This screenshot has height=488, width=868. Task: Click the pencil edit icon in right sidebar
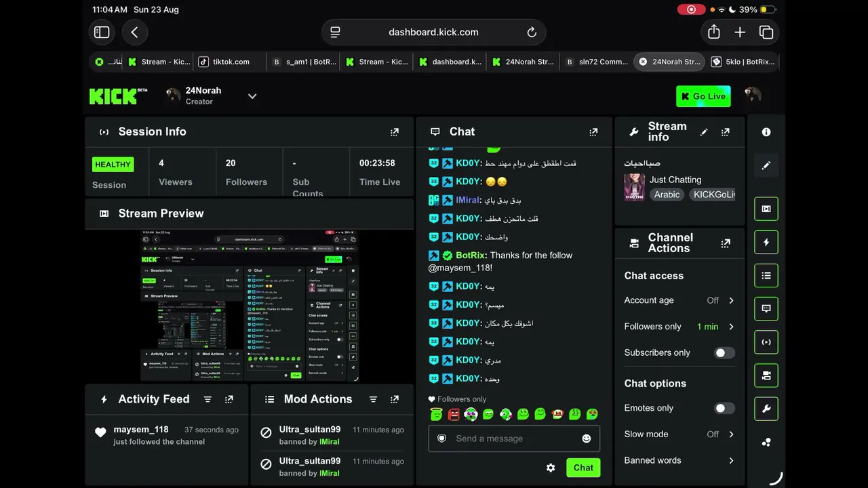(766, 165)
